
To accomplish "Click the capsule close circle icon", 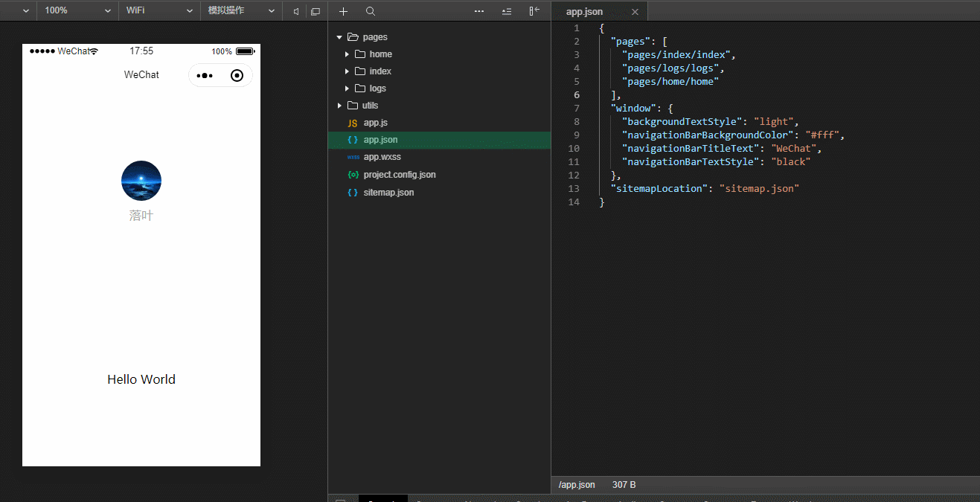I will tap(237, 75).
